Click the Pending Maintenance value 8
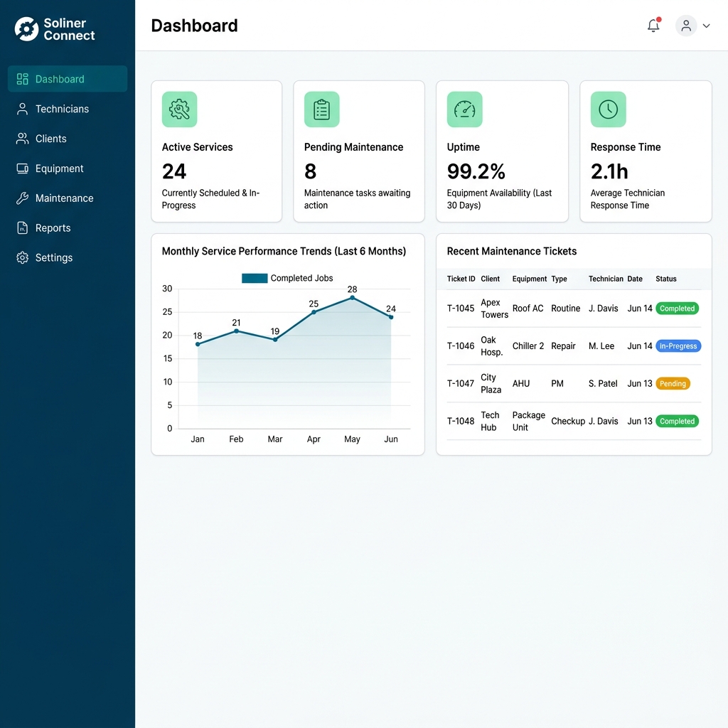This screenshot has height=728, width=728. coord(310,171)
